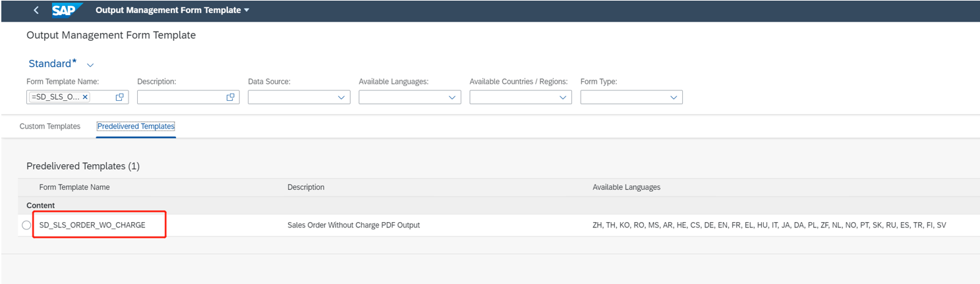
Task: Select the Predelivered Templates tab
Action: pos(136,126)
